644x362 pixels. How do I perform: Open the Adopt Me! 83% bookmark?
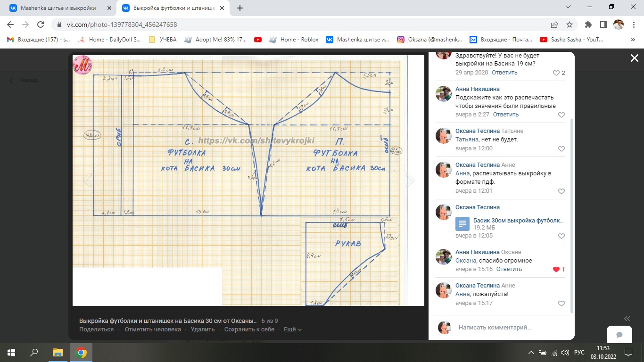point(215,40)
